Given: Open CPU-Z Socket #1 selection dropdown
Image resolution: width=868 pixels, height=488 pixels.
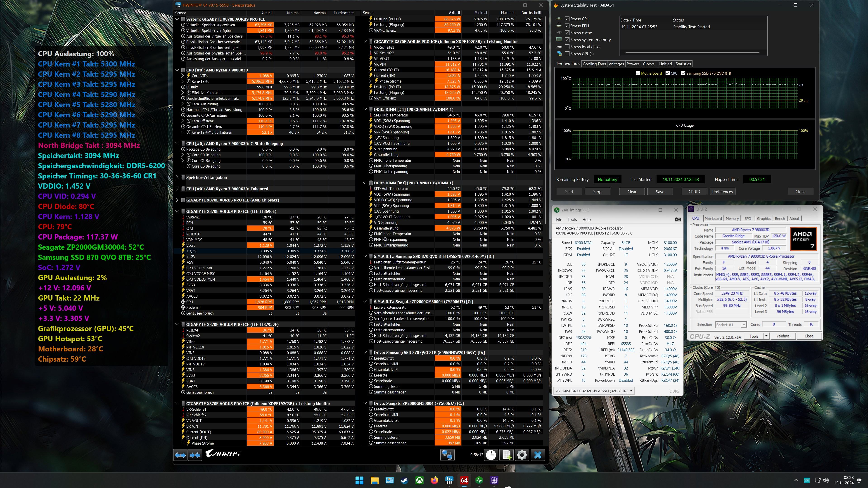Looking at the screenshot, I should (731, 325).
